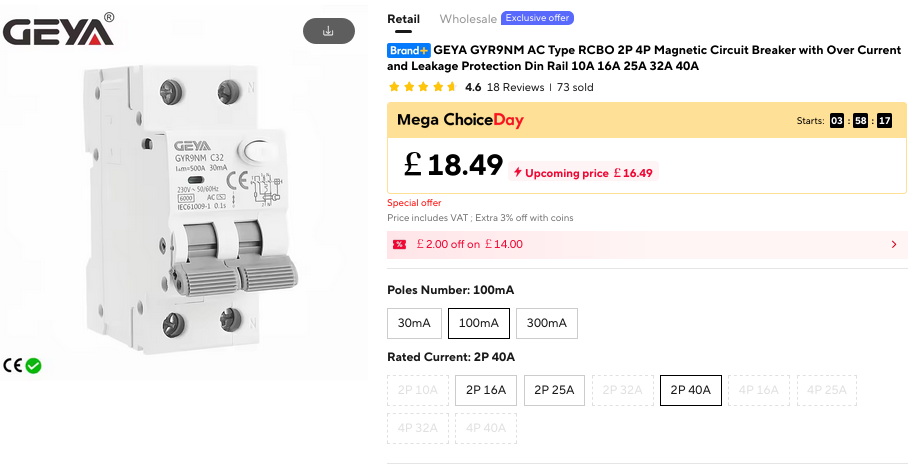Click the red discount coupon icon

[x=399, y=244]
